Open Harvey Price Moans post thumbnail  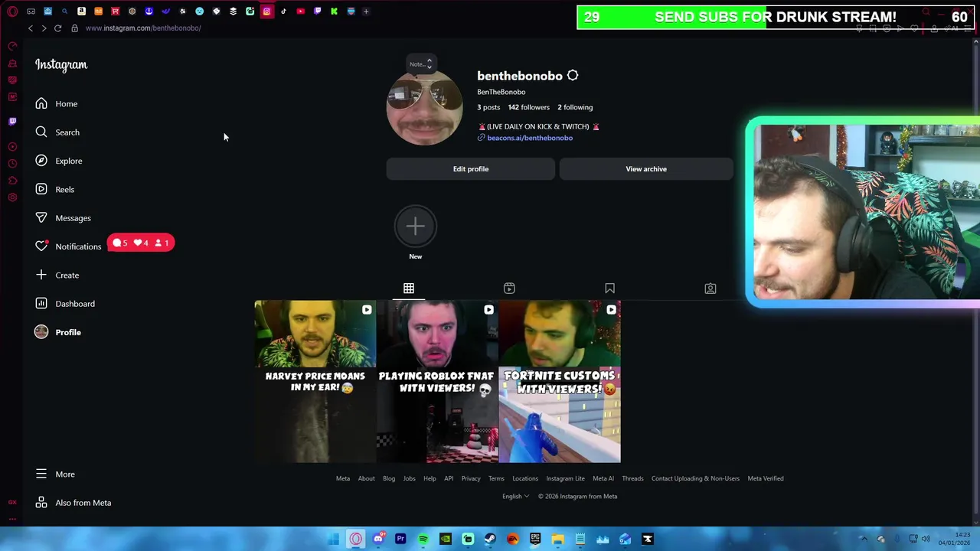pos(315,381)
